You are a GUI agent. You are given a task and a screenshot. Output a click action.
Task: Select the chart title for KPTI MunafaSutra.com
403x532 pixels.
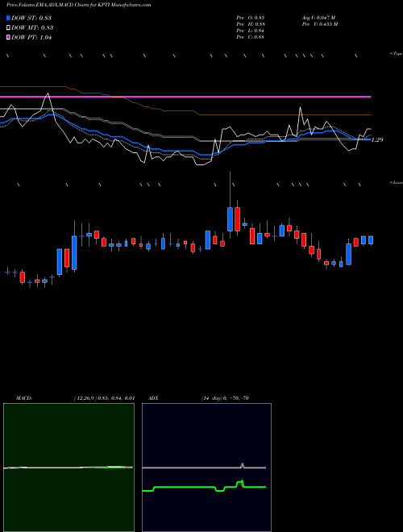tap(79, 5)
